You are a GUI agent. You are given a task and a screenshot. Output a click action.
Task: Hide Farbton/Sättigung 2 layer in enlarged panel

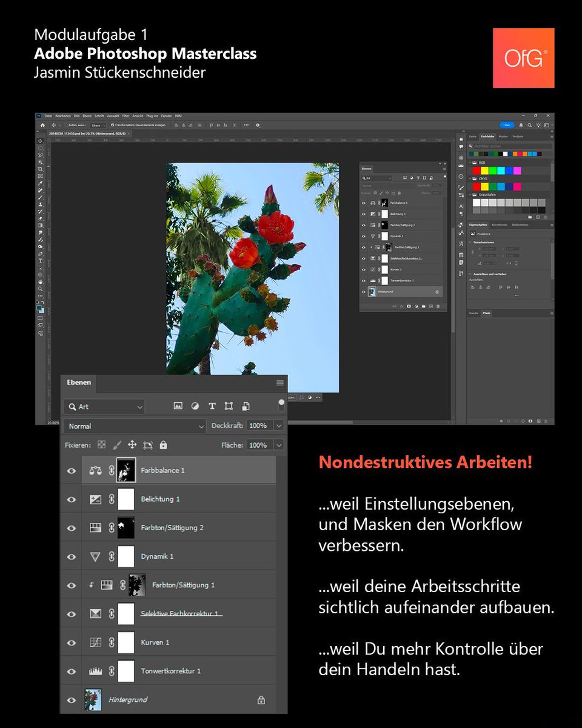pos(72,528)
